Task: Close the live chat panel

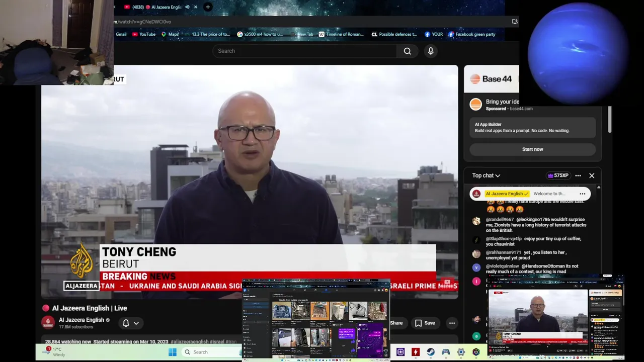Action: click(x=592, y=175)
